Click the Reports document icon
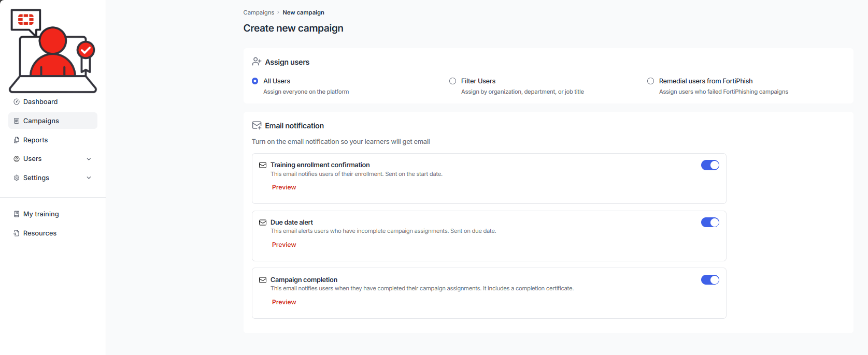The image size is (868, 355). pyautogui.click(x=17, y=140)
